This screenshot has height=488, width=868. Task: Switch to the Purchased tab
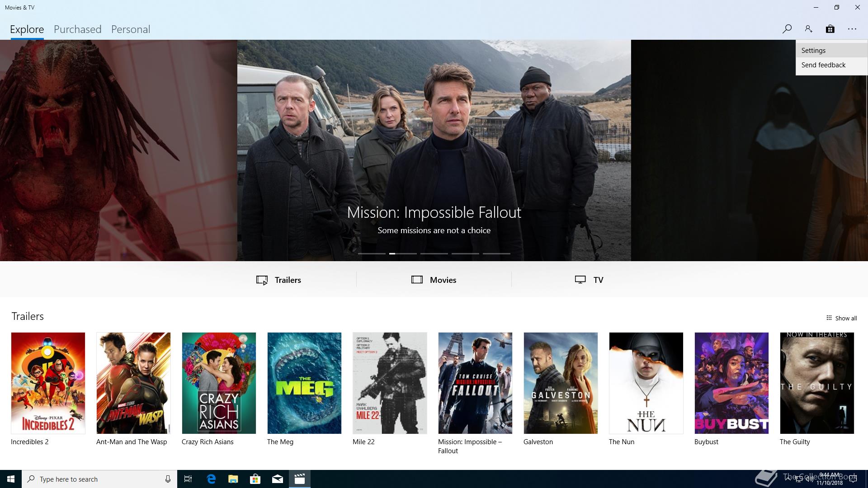[77, 29]
